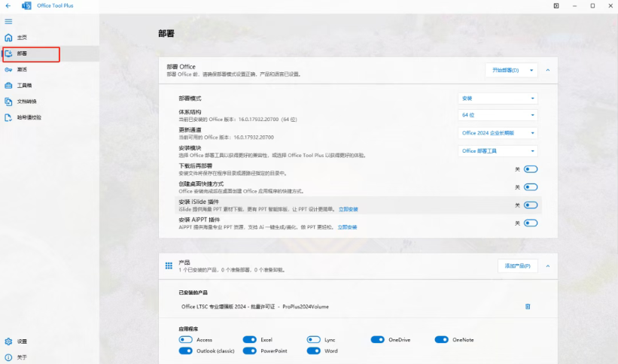Click the 添加产品(P) button
This screenshot has height=364, width=618.
click(517, 266)
